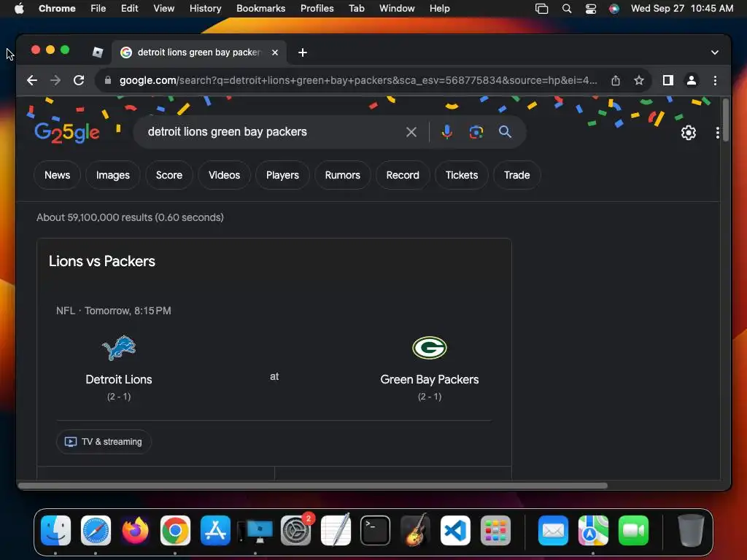Select the Rumors filter chip
The image size is (747, 560).
click(x=343, y=175)
